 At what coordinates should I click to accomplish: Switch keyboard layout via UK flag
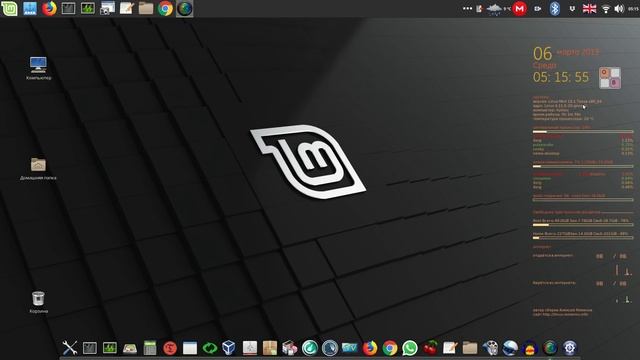[x=589, y=9]
